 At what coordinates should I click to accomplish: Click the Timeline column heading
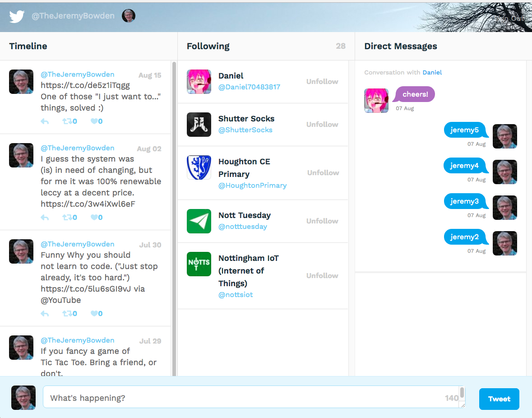coord(28,46)
